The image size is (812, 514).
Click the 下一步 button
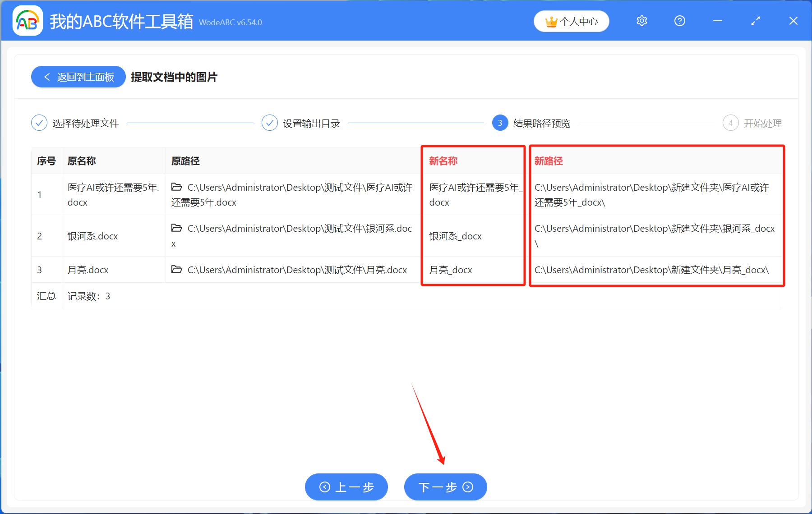pos(445,487)
